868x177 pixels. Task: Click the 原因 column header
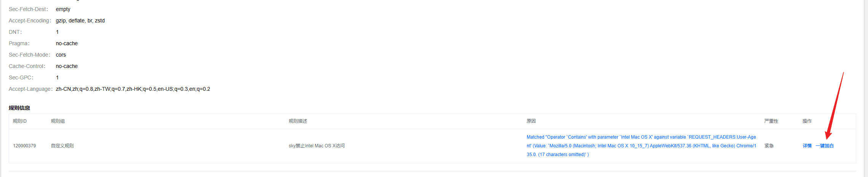click(531, 121)
